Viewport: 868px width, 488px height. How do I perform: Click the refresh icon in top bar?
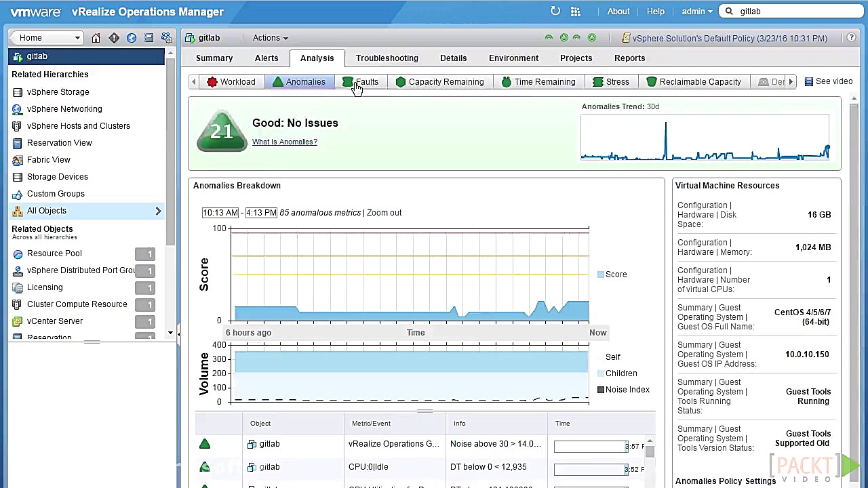[555, 11]
